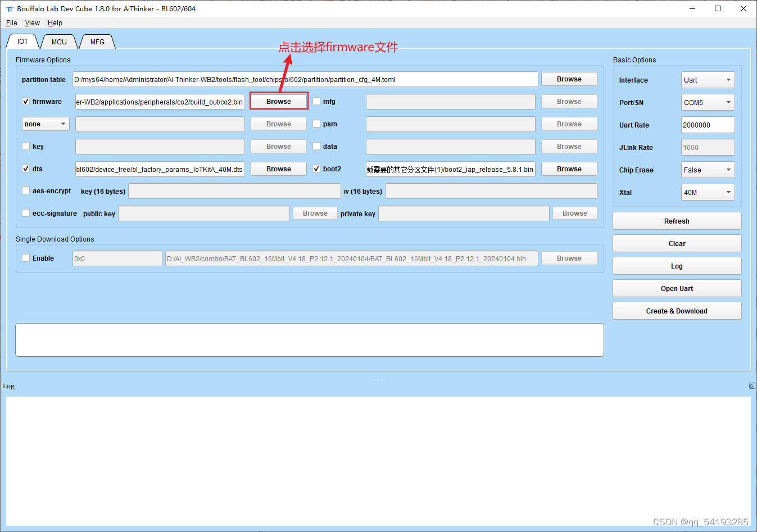Click Browse next to firmware path
This screenshot has height=532, width=757.
coord(279,102)
